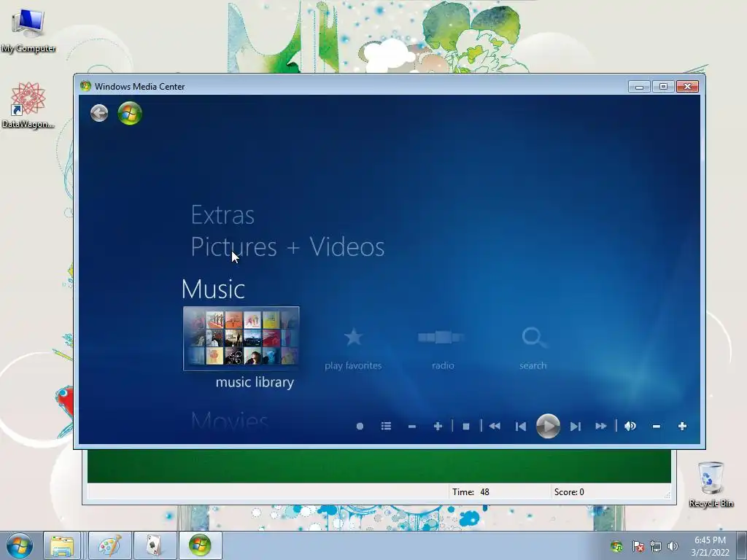Switch to Solitaire card game in taskbar

tap(155, 545)
